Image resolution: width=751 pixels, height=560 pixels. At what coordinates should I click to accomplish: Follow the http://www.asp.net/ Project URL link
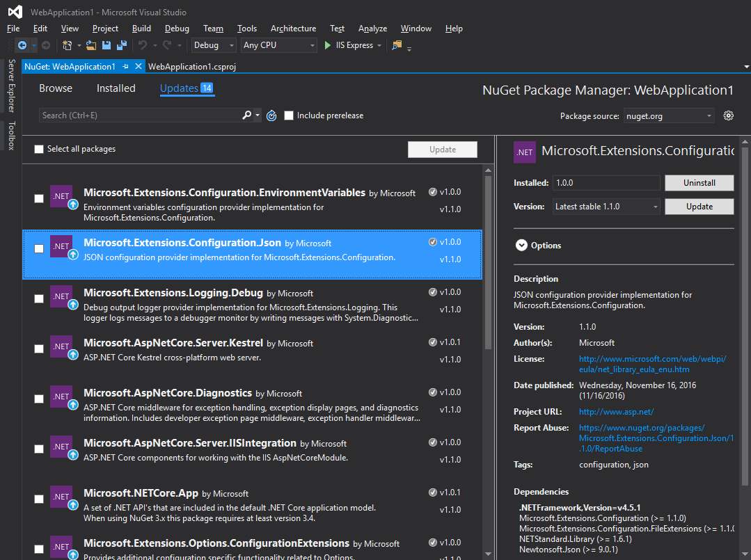(x=616, y=411)
